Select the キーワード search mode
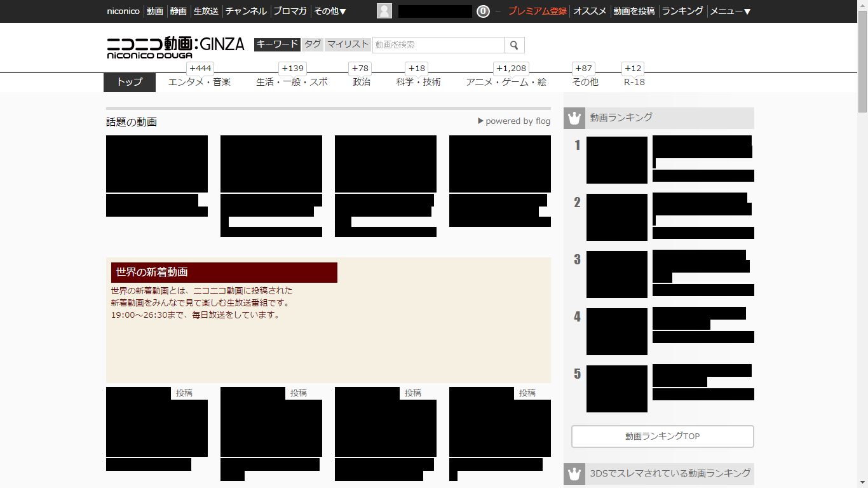This screenshot has width=868, height=488. [x=277, y=44]
